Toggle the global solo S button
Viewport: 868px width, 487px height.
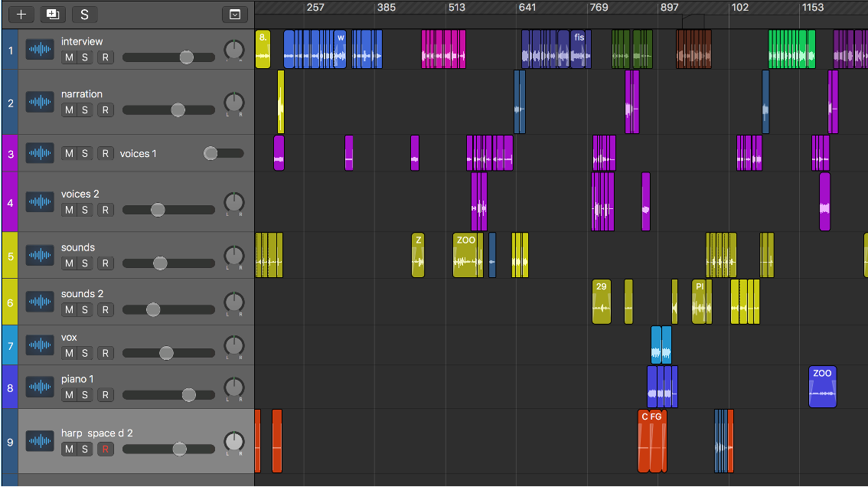[84, 14]
